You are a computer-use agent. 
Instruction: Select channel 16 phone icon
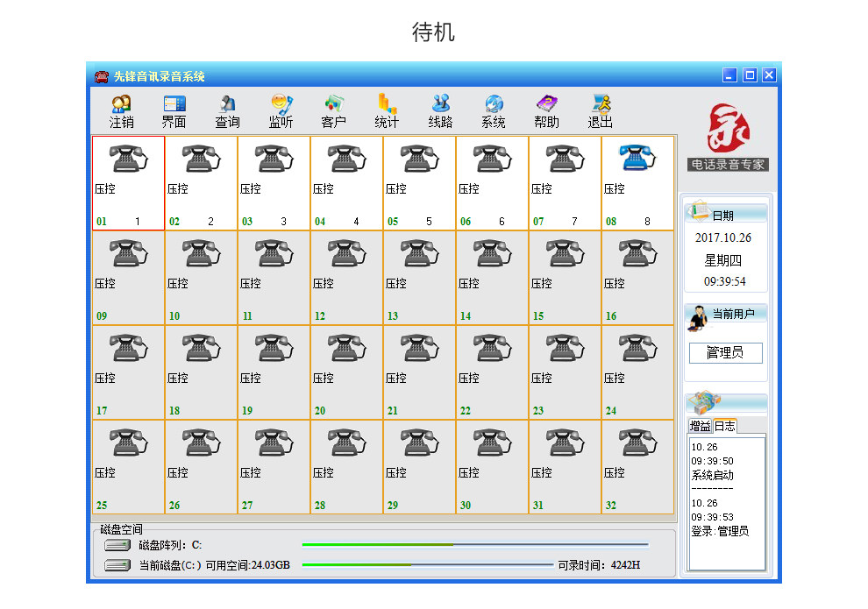637,253
